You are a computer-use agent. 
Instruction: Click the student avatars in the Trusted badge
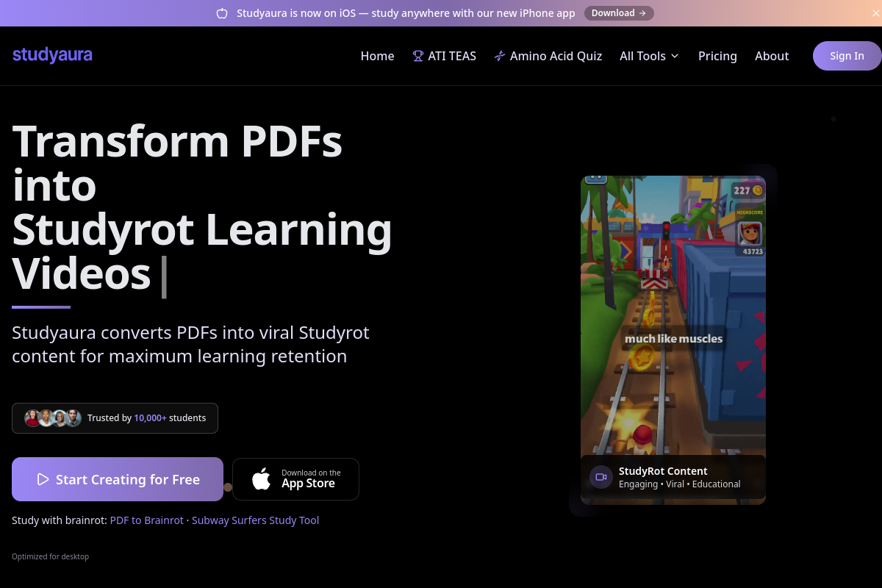click(52, 418)
